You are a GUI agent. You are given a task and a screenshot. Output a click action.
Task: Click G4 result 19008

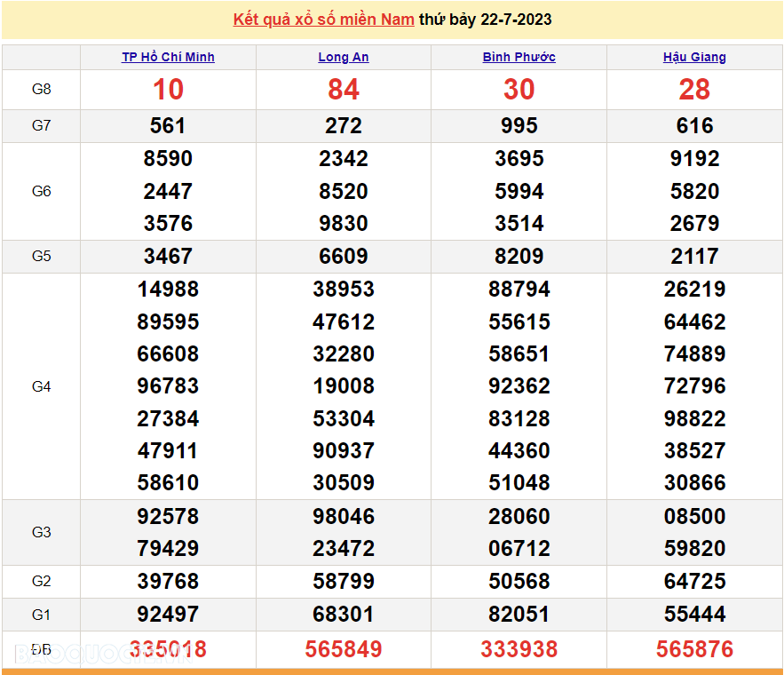click(x=344, y=385)
